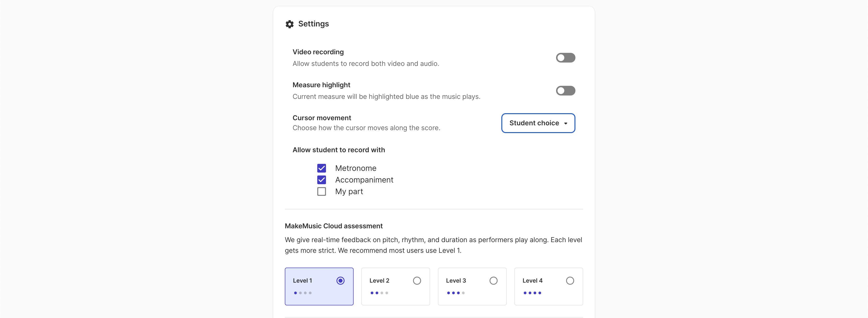Viewport: 868px width, 318px height.
Task: Click the difficulty dots under Level 4
Action: coord(533,293)
